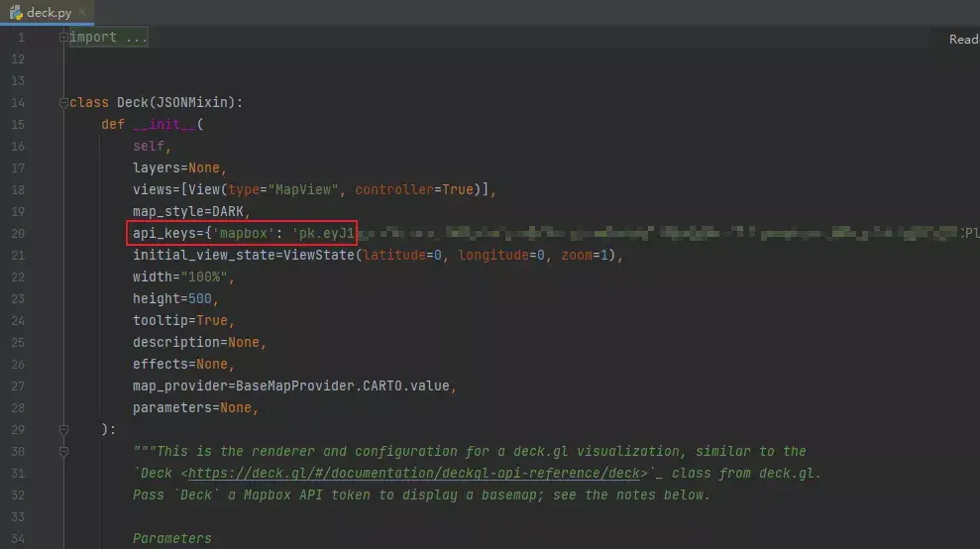Collapse the class Deck fold marker

[x=63, y=102]
